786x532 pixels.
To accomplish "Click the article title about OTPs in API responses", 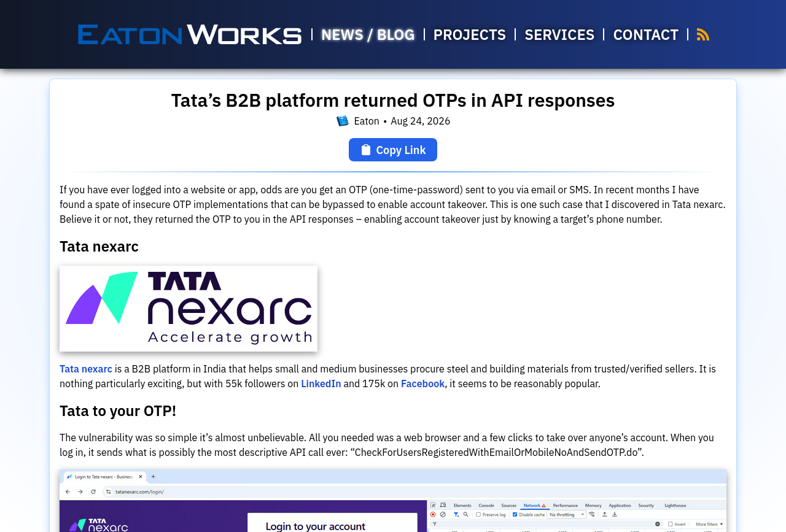I will 393,100.
